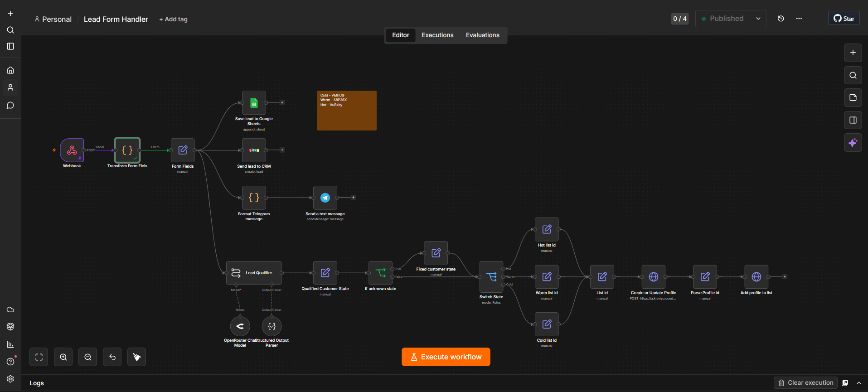Select the orange sticky note
868x392 pixels.
click(x=347, y=111)
